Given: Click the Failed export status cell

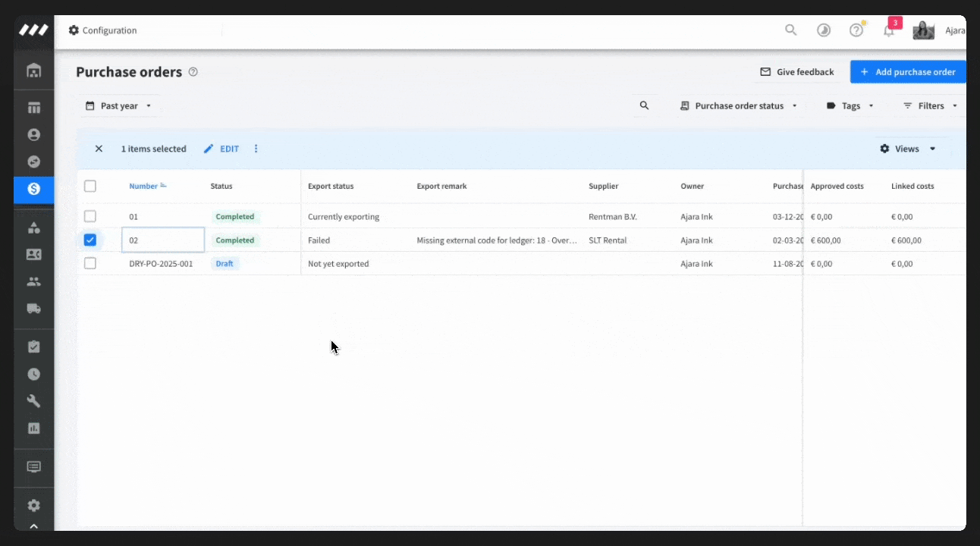Looking at the screenshot, I should click(319, 240).
